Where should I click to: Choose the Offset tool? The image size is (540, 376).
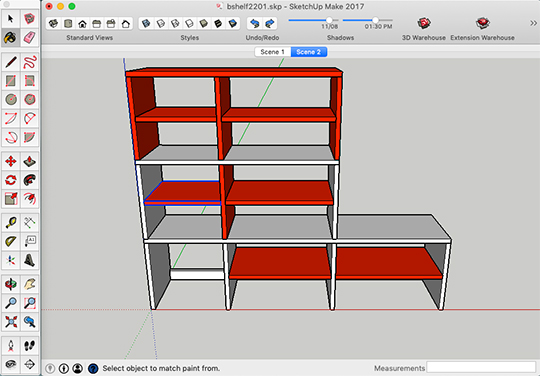point(30,199)
